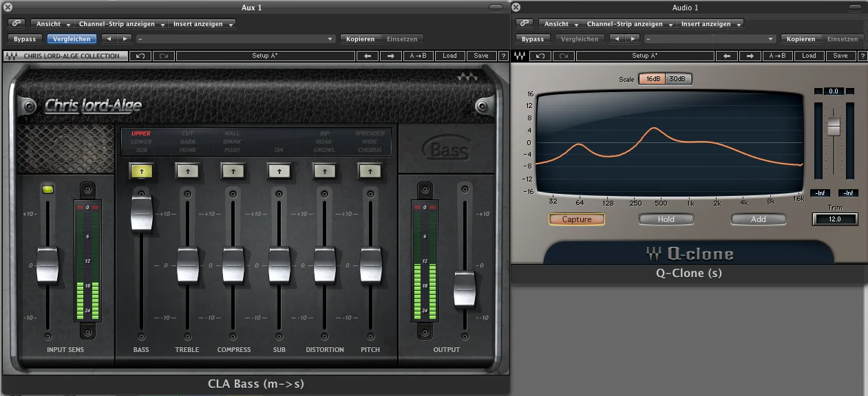
Task: Select previous preset arrow in Aux 1 header
Action: pyautogui.click(x=108, y=39)
